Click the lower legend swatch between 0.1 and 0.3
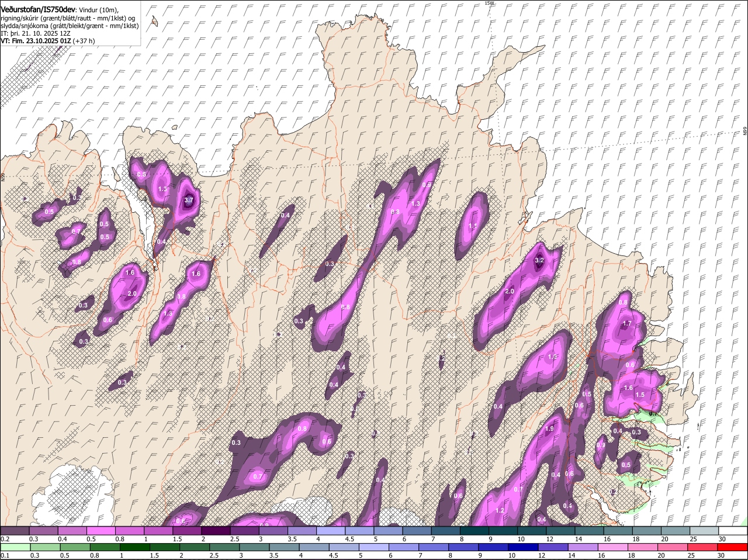This screenshot has height=560, width=748. pos(15,547)
